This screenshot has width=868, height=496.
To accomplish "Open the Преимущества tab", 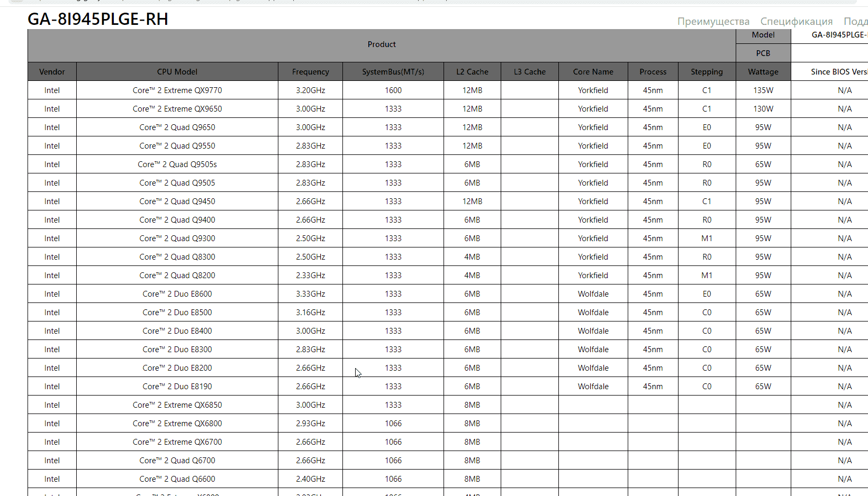I will [x=713, y=21].
